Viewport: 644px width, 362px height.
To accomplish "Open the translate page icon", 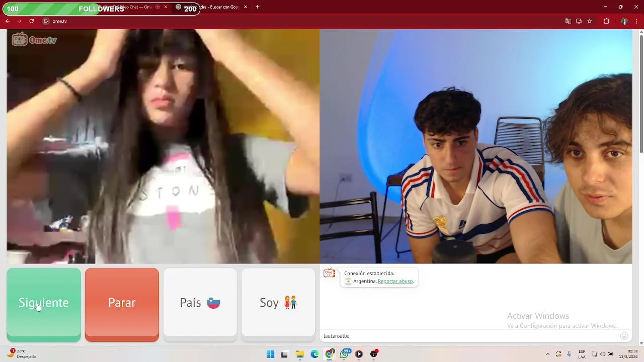I will click(x=568, y=21).
